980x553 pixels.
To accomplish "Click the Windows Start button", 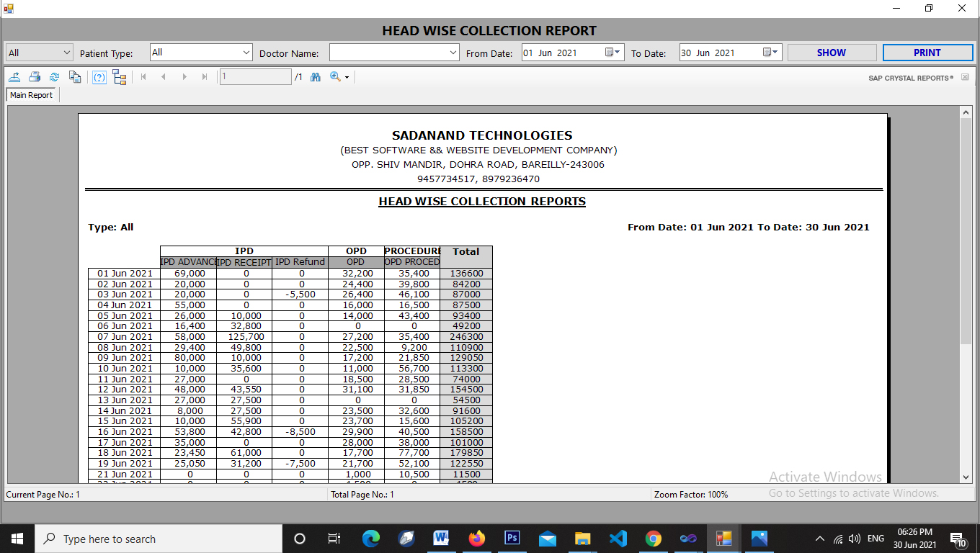I will (x=17, y=539).
